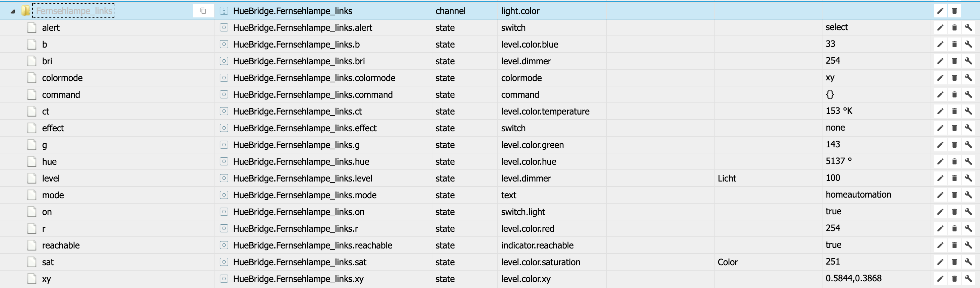Click the xy value 0.5844,0.3868
Screen dimensions: 980x288
[853, 278]
